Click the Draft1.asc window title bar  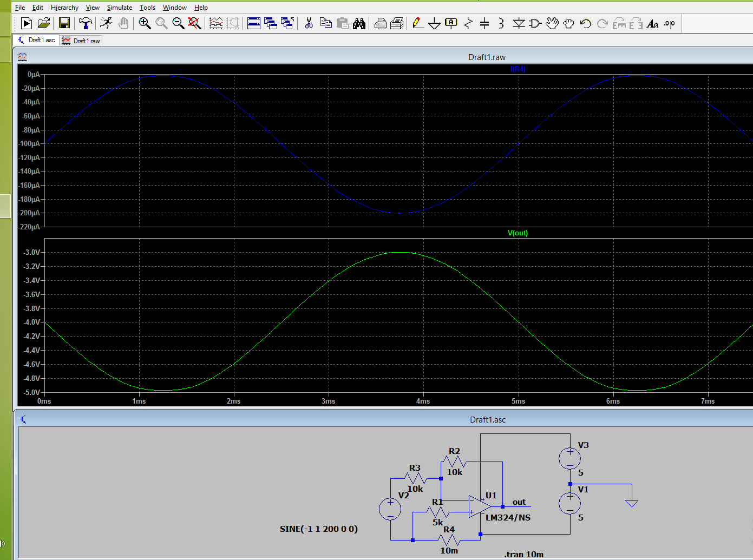pos(383,419)
